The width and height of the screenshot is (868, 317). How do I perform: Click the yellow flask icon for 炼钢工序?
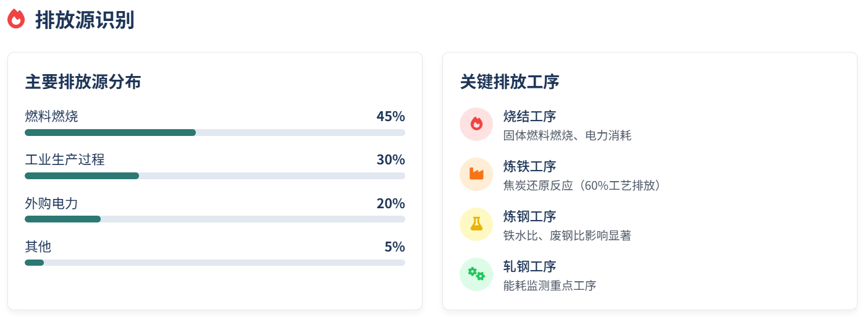476,224
